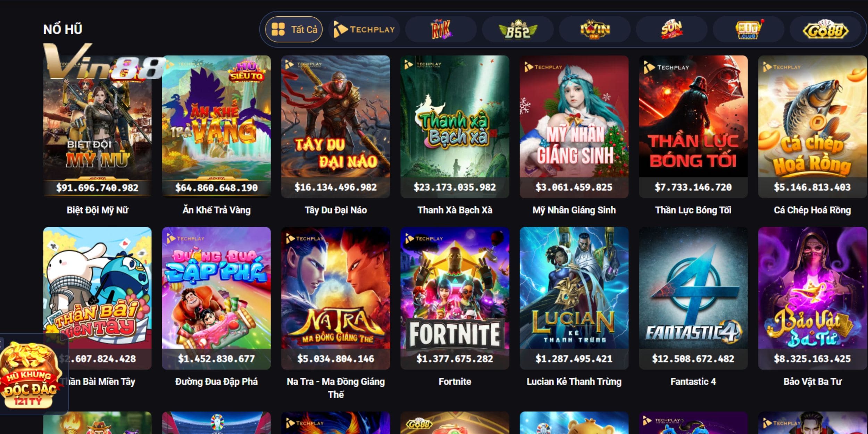Filter games by Techplay provider
The image size is (868, 434).
pos(364,30)
